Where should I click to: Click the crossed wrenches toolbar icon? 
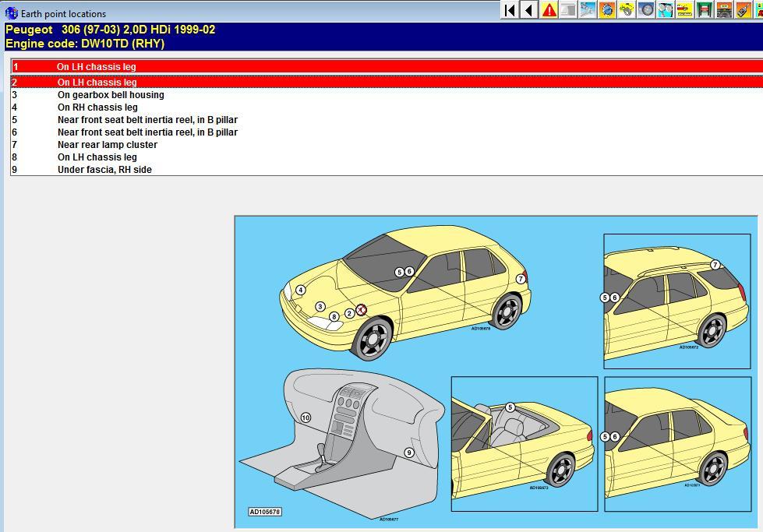pos(588,10)
